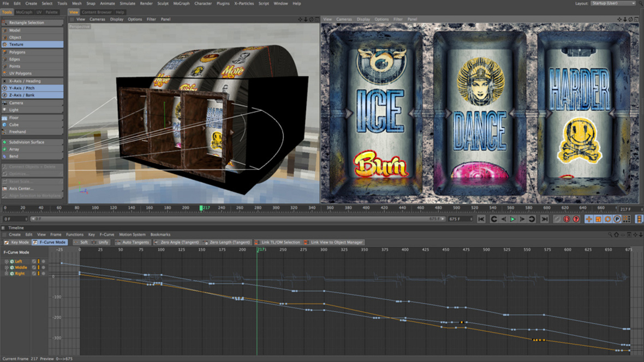This screenshot has height=362, width=644.
Task: Switch to the Content Browser tab
Action: pos(97,12)
